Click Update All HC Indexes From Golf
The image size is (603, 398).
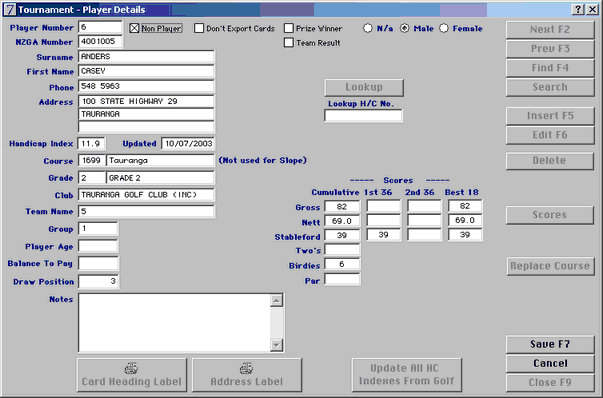[406, 375]
